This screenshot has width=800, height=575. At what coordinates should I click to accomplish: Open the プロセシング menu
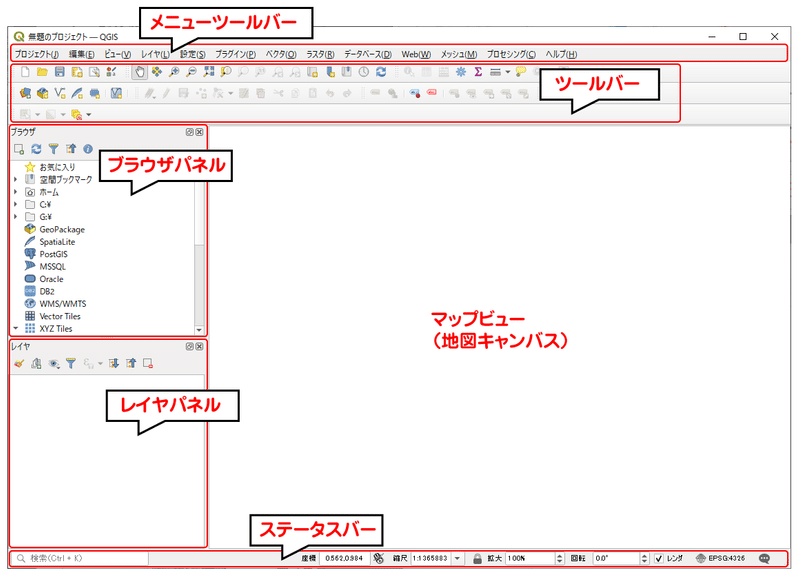point(511,54)
